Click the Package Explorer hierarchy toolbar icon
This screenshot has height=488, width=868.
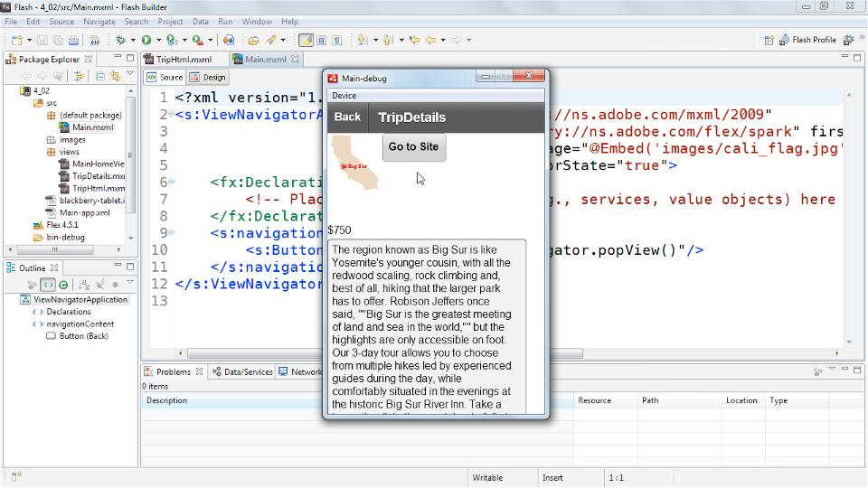click(x=79, y=76)
